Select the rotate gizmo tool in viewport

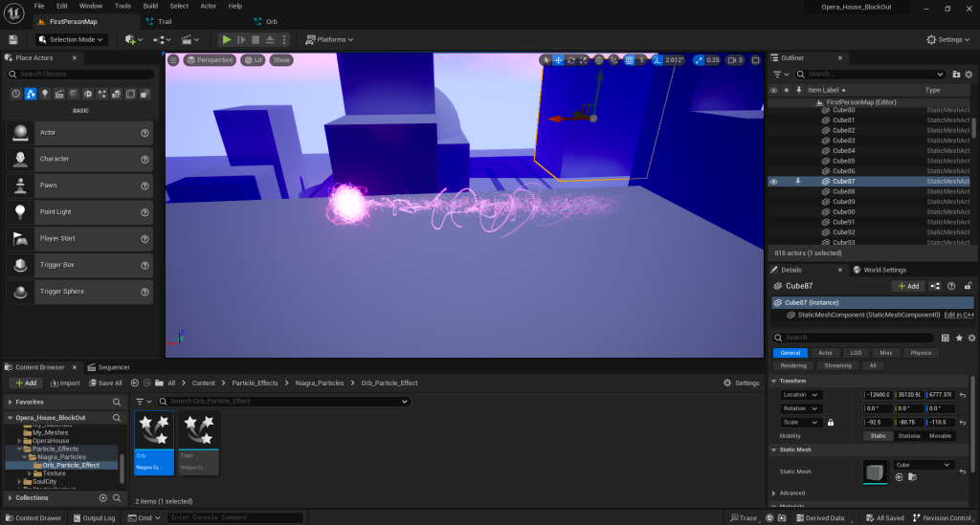571,60
